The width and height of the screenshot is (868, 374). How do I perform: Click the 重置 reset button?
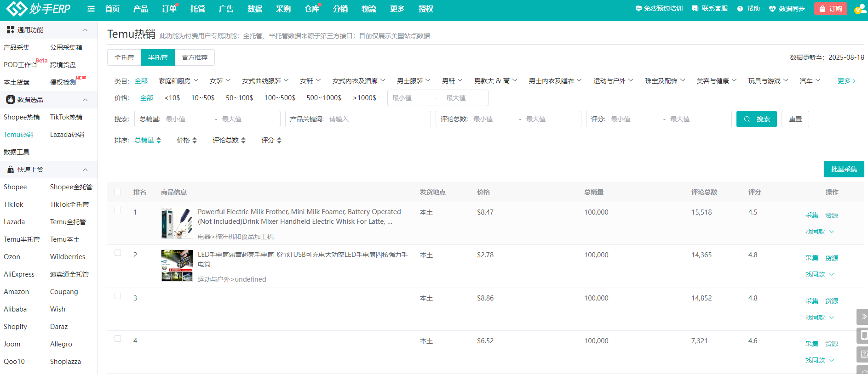point(795,119)
